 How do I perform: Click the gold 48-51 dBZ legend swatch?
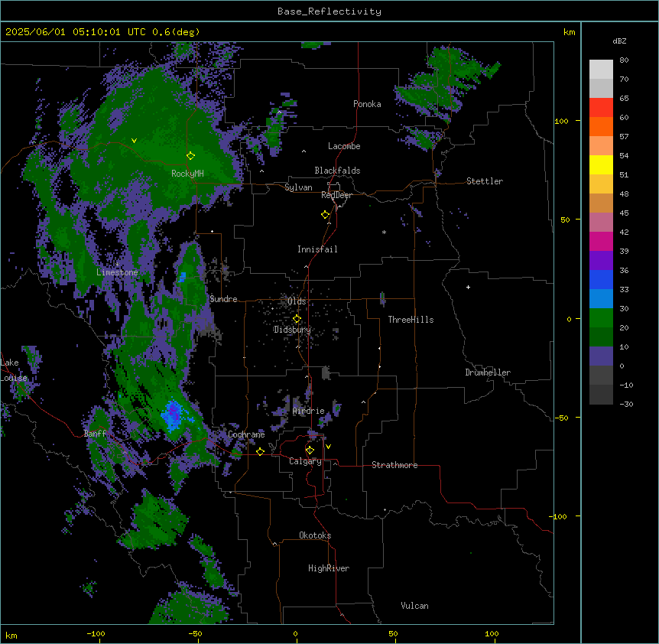click(x=601, y=184)
